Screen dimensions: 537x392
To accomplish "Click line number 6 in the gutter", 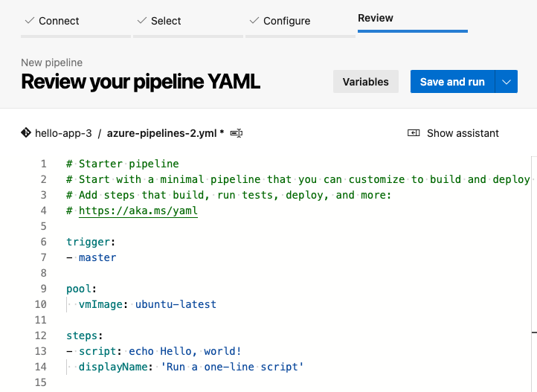I will coord(43,242).
